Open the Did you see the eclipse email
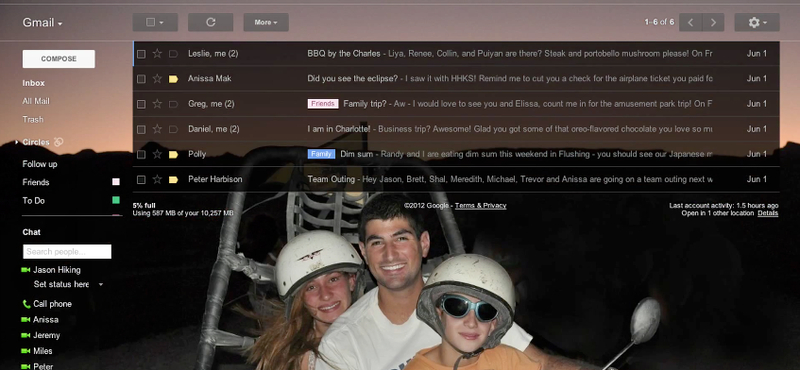The height and width of the screenshot is (370, 800). 353,79
